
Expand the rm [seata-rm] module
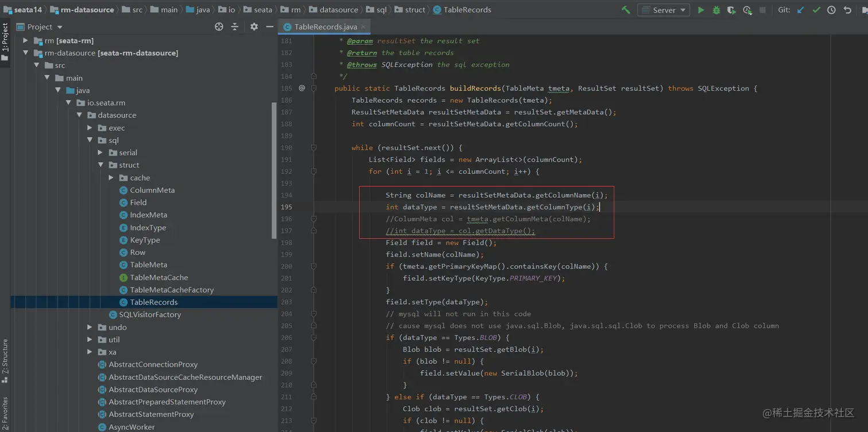pyautogui.click(x=25, y=41)
